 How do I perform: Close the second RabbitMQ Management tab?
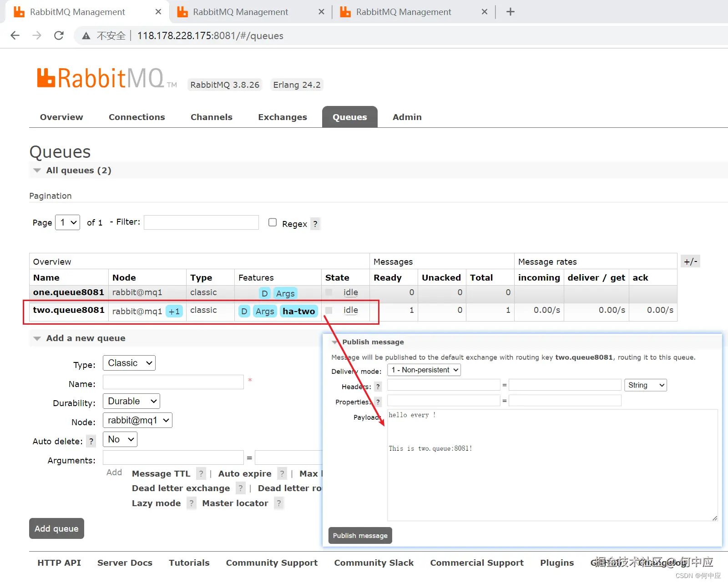(x=321, y=12)
